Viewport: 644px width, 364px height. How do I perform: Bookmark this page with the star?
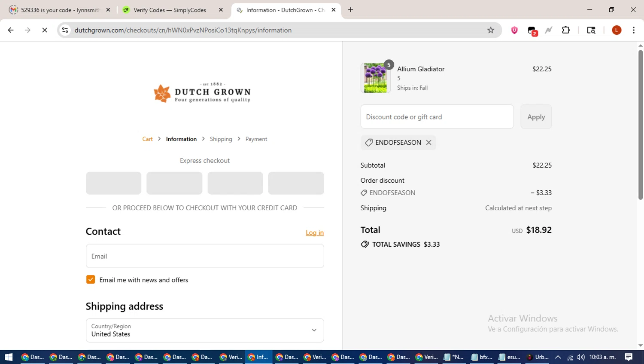click(491, 30)
